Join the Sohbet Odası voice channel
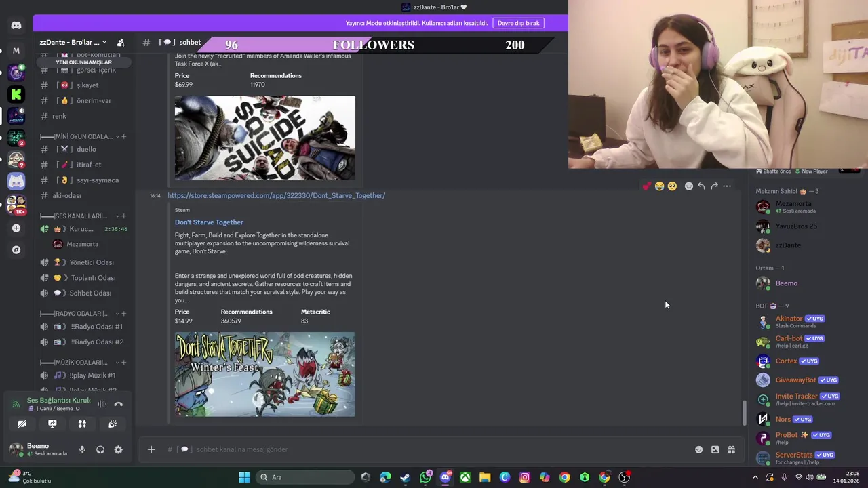 click(83, 293)
